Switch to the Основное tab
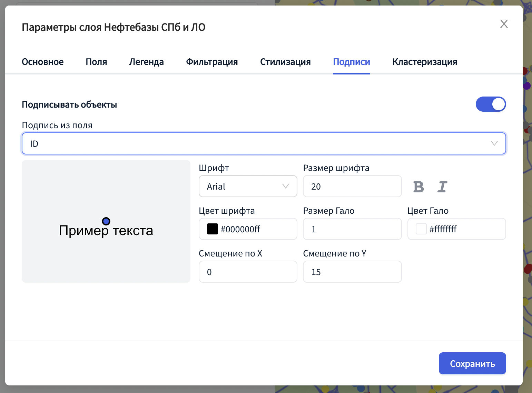The height and width of the screenshot is (393, 532). [x=43, y=62]
